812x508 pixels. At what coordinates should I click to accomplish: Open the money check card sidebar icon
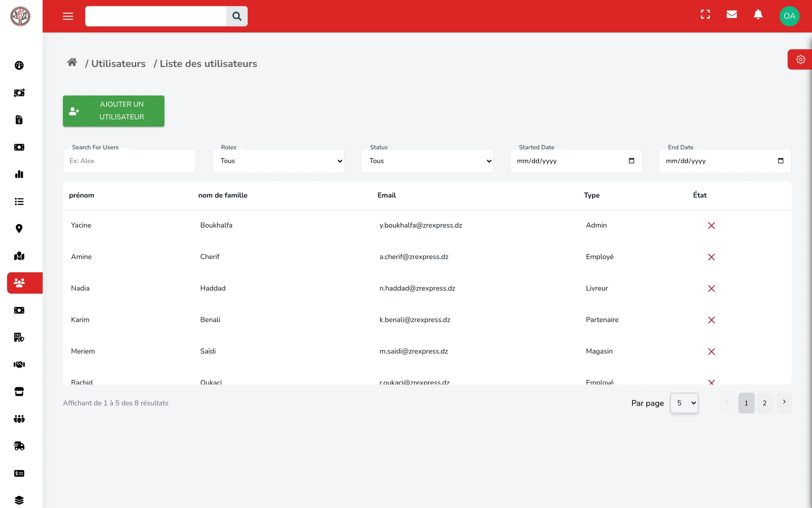(19, 473)
